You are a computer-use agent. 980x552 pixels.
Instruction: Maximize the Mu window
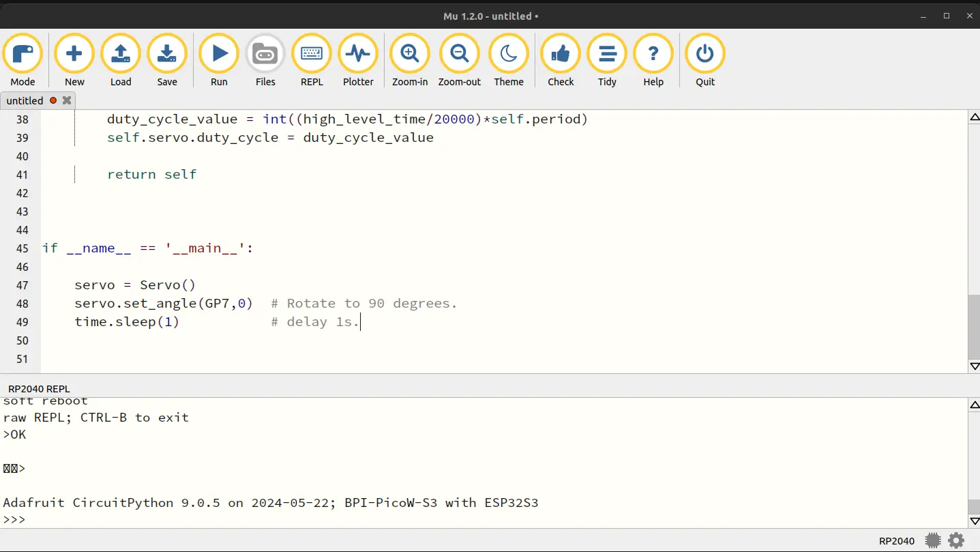click(947, 16)
